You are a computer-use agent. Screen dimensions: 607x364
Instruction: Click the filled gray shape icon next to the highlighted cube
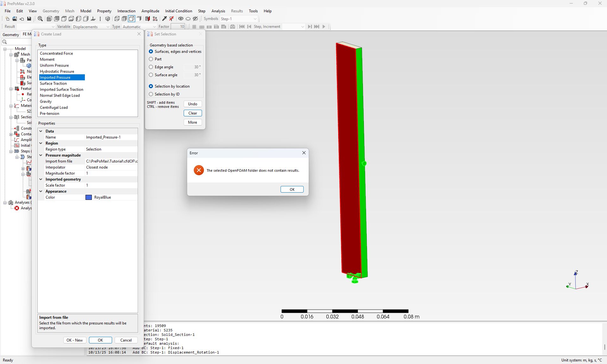click(139, 19)
